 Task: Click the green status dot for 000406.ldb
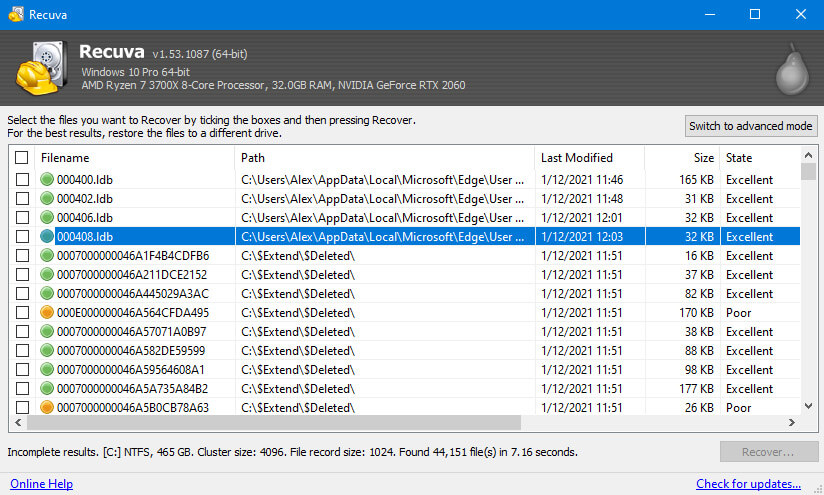[x=47, y=217]
